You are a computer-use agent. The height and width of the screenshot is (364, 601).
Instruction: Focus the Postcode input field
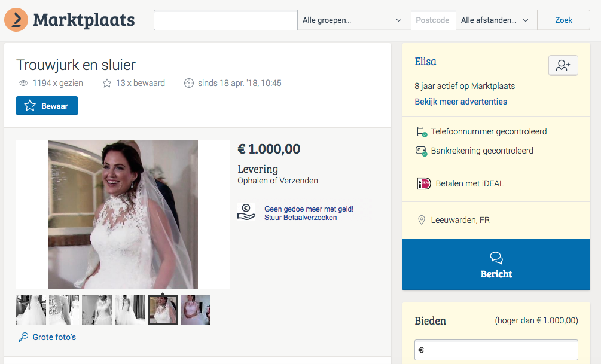[433, 20]
